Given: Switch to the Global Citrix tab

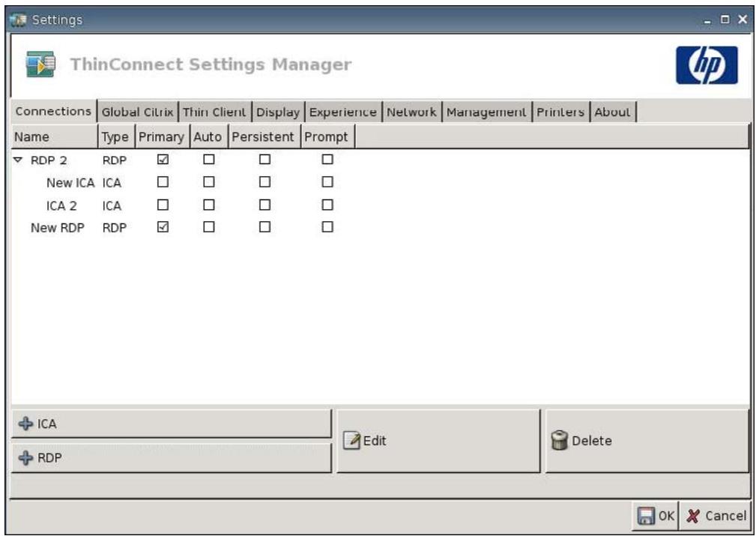Looking at the screenshot, I should [137, 112].
